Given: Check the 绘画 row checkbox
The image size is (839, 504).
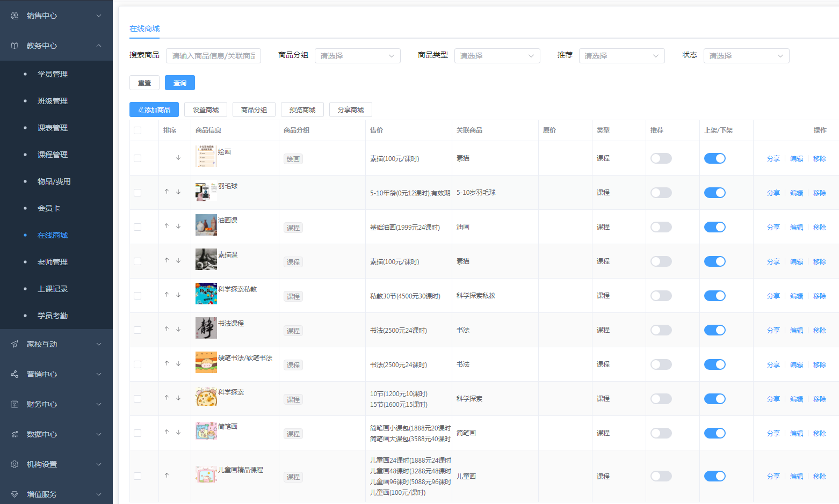Looking at the screenshot, I should 138,158.
